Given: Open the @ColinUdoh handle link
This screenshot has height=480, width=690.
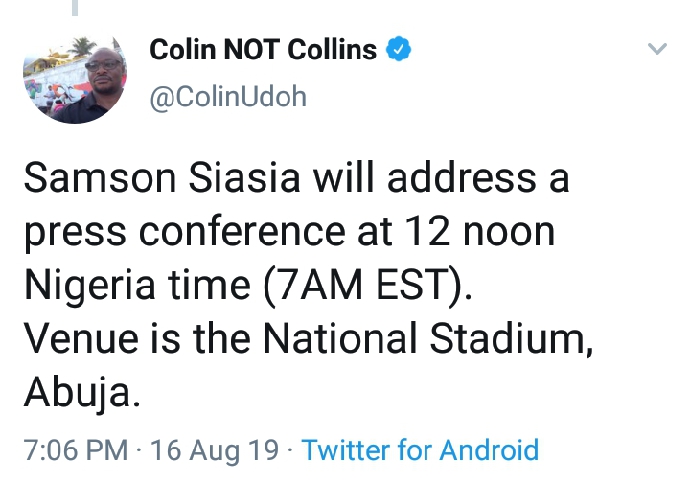Looking at the screenshot, I should click(228, 96).
